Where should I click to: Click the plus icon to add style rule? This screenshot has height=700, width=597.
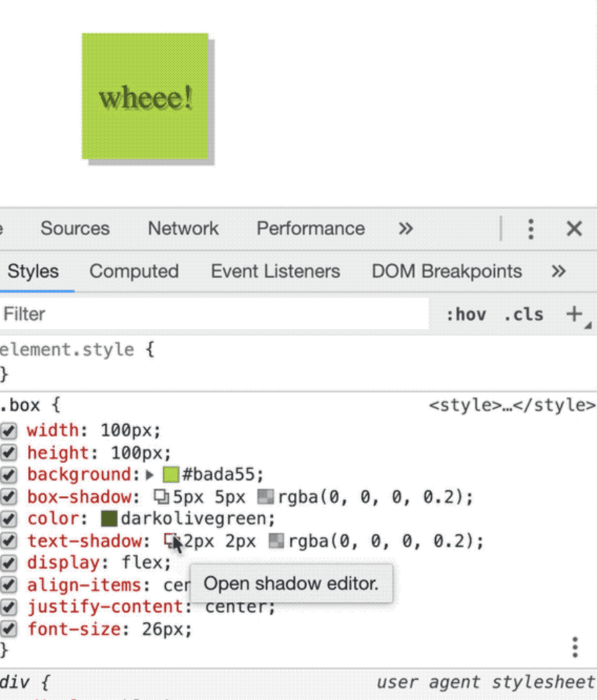[574, 314]
